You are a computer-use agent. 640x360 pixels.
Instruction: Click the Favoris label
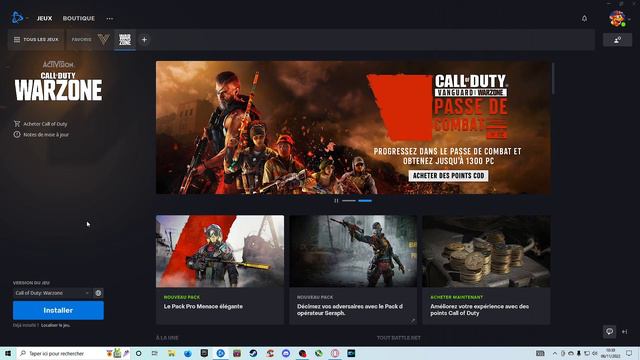coord(81,40)
